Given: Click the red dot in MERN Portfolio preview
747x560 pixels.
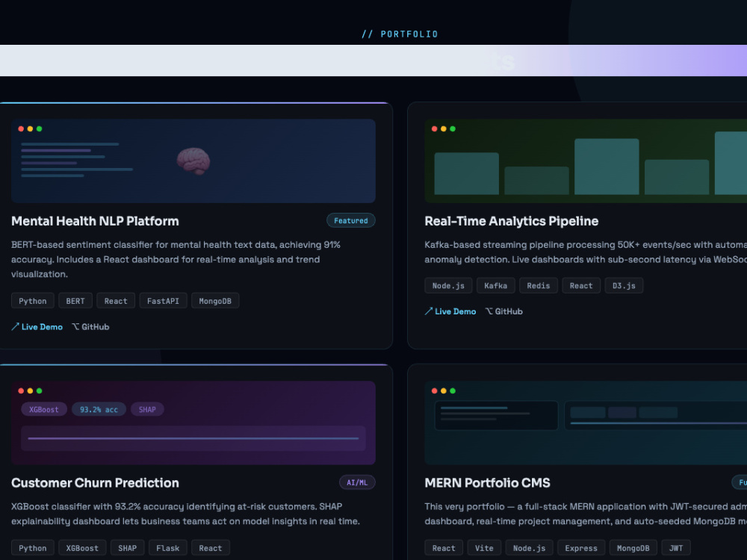Looking at the screenshot, I should 434,391.
